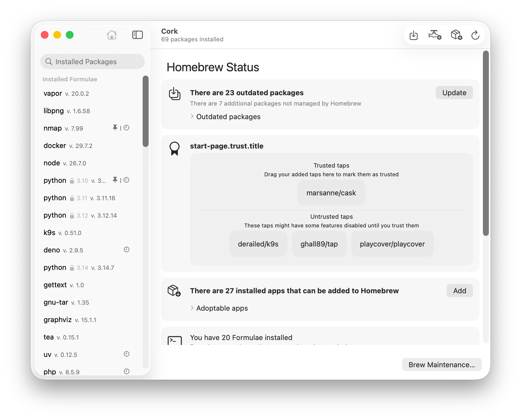Click the sidebar package list scrollbar

(146, 111)
